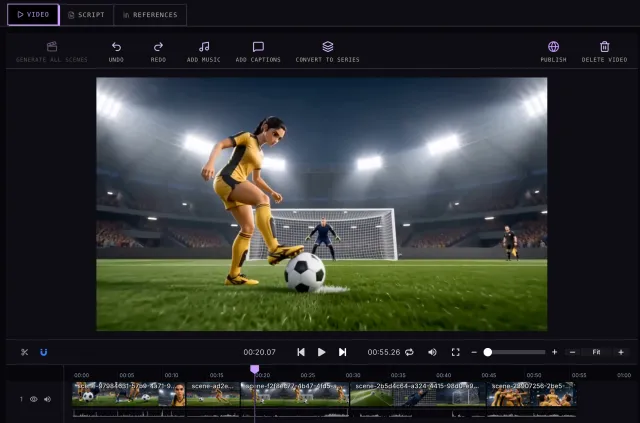The image size is (640, 423).
Task: Click total duration 00:55.26
Action: tap(384, 352)
